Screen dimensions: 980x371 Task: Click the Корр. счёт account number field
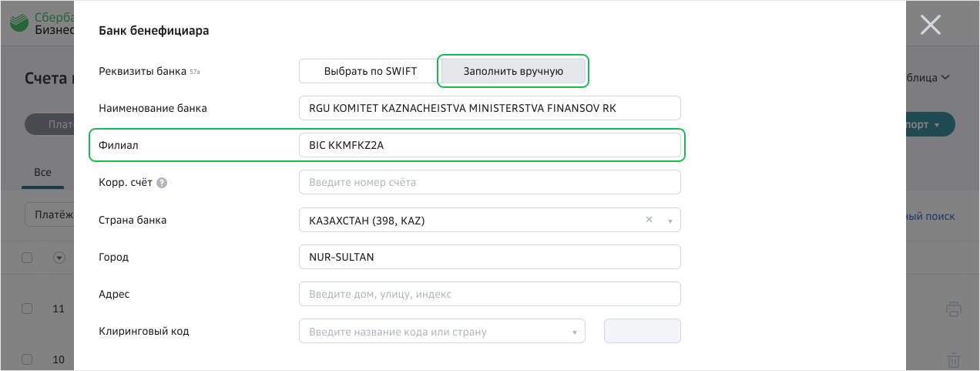pos(489,183)
